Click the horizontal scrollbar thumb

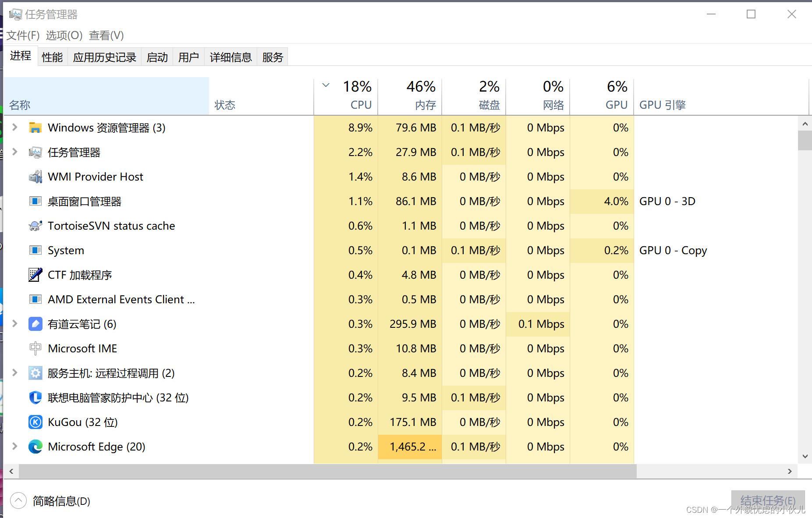click(x=327, y=471)
